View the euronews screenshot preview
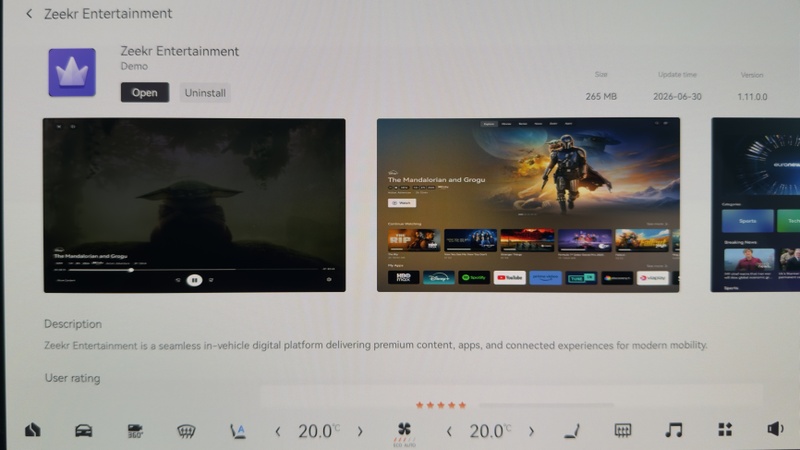Image resolution: width=800 pixels, height=450 pixels. (x=756, y=205)
